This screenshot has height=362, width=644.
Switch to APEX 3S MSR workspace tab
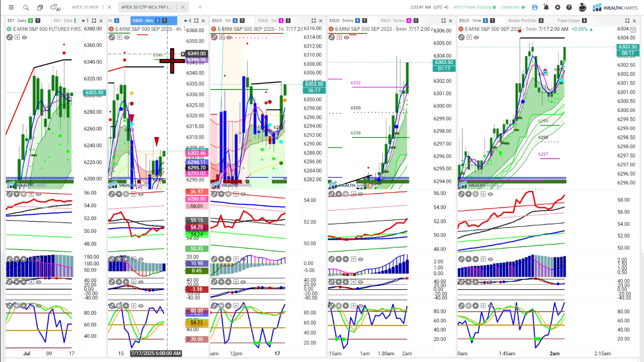coord(85,7)
